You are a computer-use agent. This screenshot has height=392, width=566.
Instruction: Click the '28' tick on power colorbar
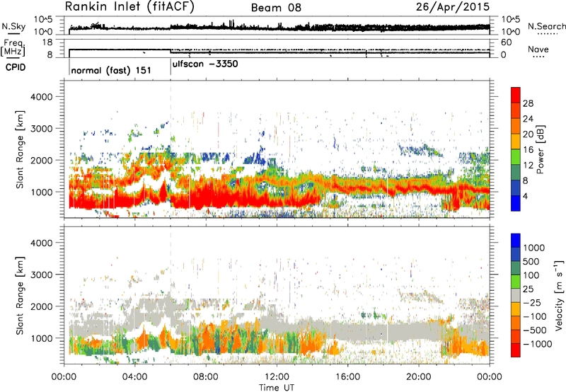point(528,103)
